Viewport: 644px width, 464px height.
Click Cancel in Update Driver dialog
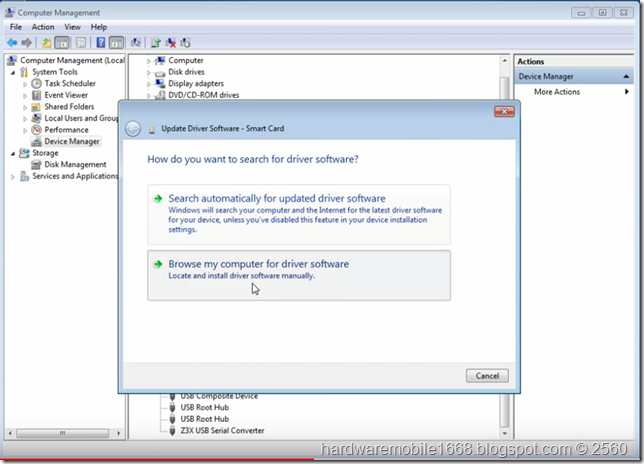(x=487, y=376)
